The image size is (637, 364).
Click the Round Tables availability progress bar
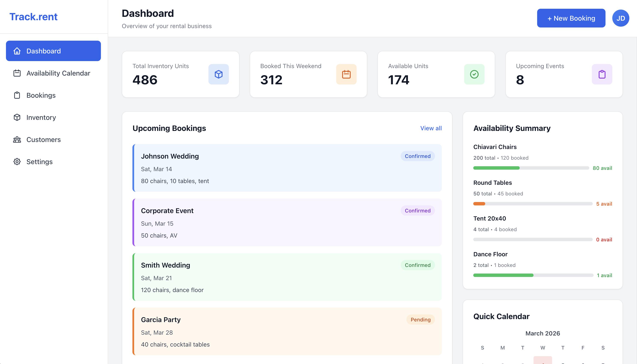(532, 203)
